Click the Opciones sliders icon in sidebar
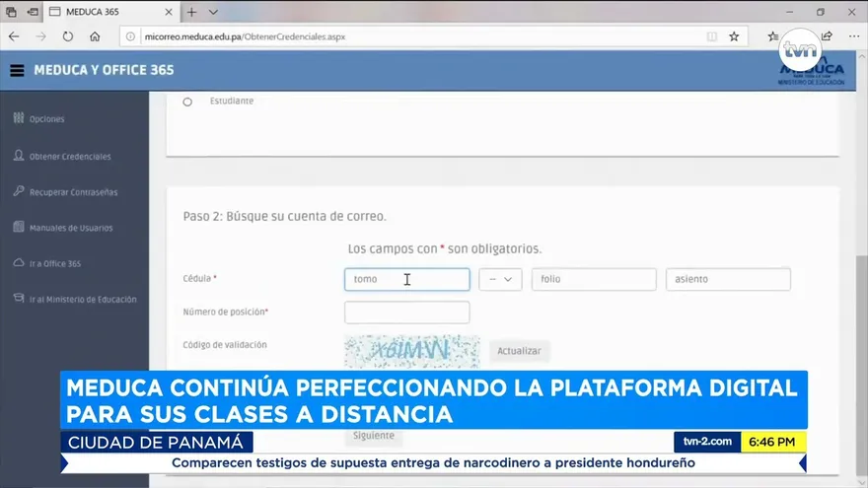This screenshot has width=868, height=488. click(x=19, y=118)
